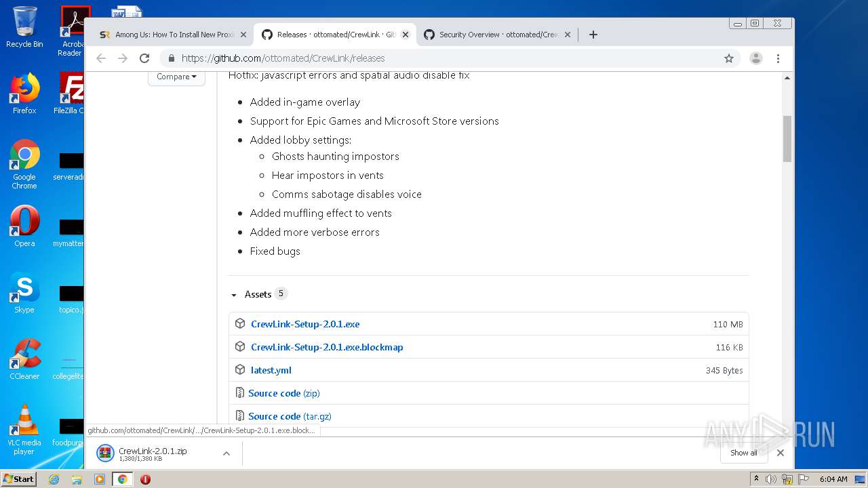868x488 pixels.
Task: Close the Security Overview tab
Action: (568, 35)
